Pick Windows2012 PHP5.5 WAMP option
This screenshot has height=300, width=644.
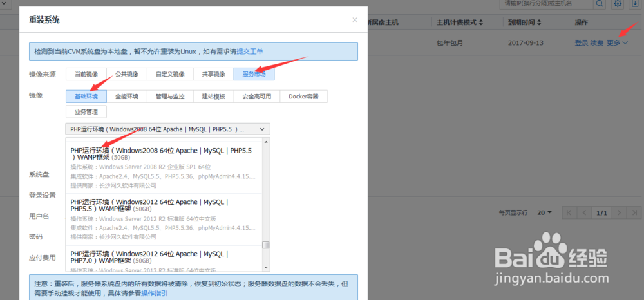[x=164, y=220]
